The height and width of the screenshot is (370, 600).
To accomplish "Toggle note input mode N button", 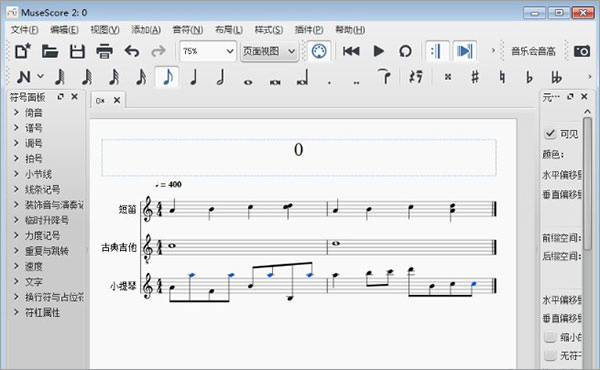I will click(x=24, y=77).
